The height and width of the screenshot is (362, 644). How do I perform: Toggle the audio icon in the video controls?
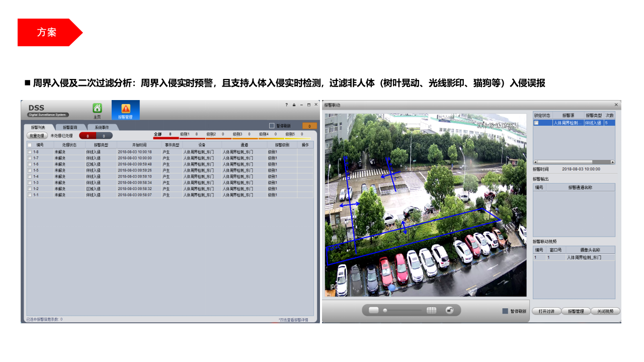coord(449,310)
